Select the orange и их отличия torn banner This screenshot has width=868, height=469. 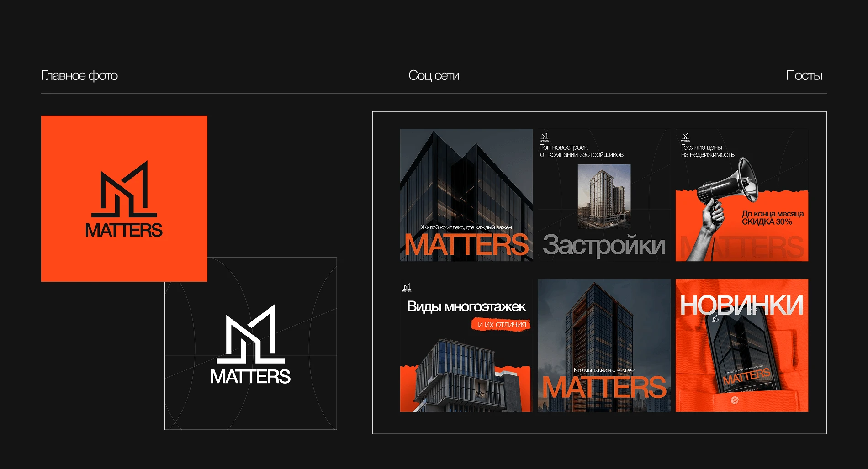coord(502,325)
